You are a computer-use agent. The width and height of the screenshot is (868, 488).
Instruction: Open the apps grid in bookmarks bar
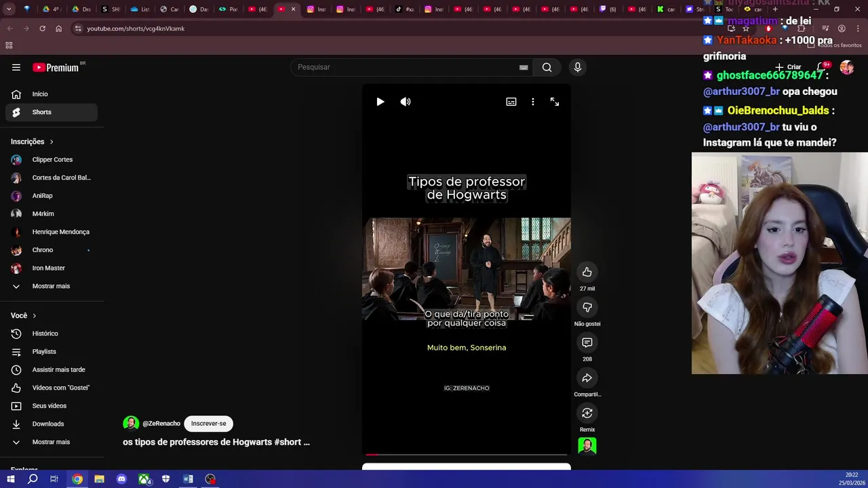(9, 45)
